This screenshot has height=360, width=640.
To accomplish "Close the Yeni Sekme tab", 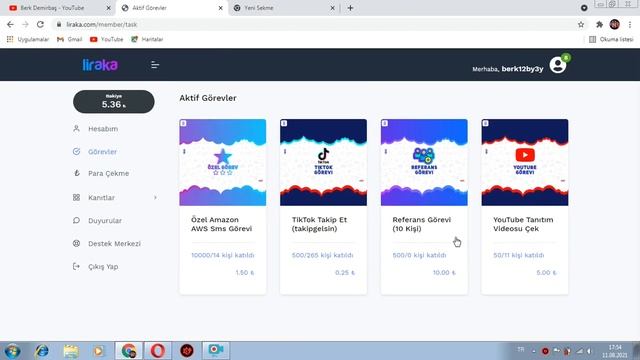I will click(x=332, y=8).
